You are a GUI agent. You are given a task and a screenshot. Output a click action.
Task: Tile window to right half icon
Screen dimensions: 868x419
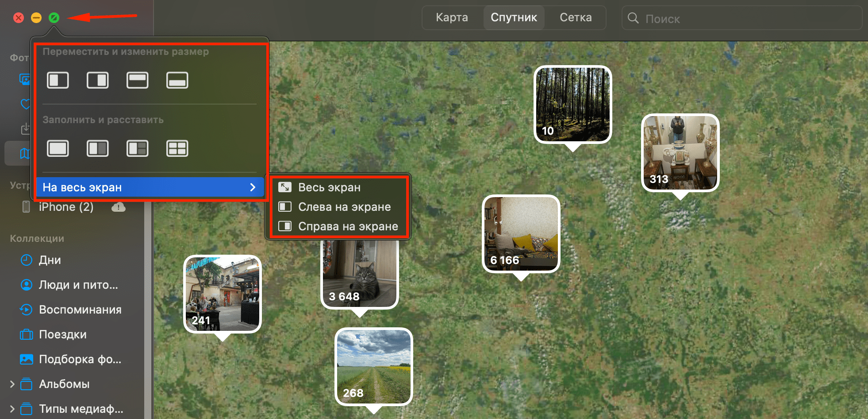pos(98,80)
